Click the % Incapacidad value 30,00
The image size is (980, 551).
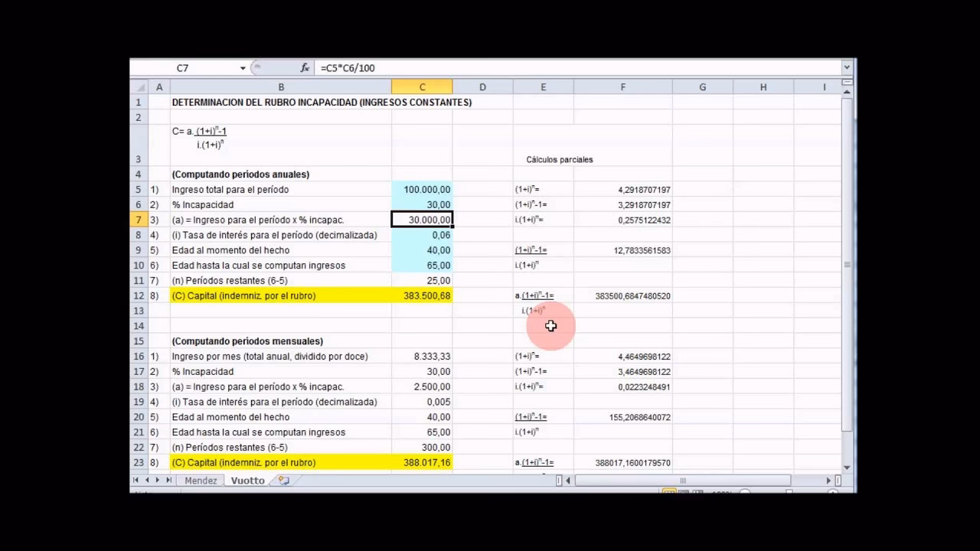422,204
